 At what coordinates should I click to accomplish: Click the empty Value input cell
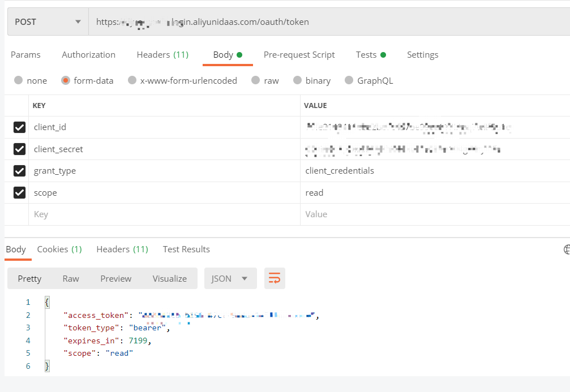[x=435, y=214]
